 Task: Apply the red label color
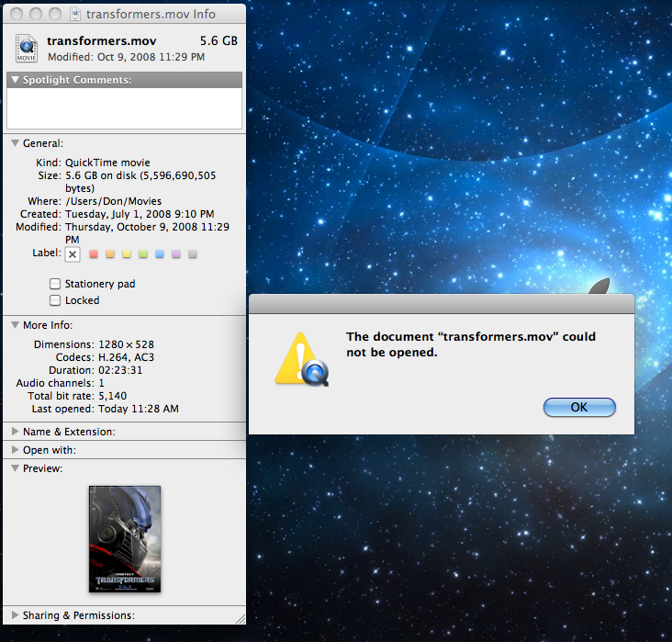[x=94, y=253]
